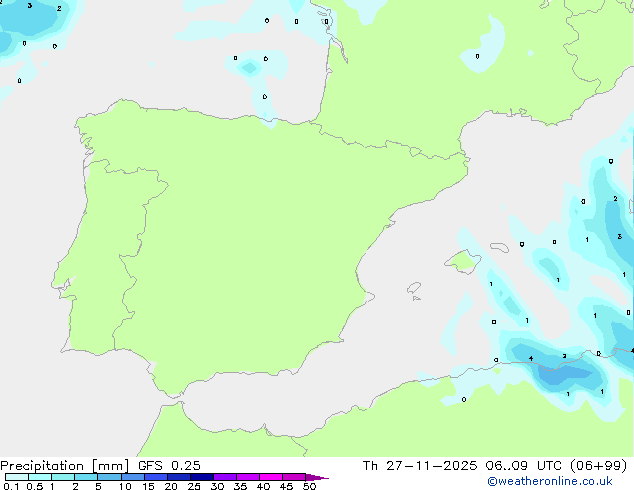The image size is (634, 490).
Task: Click the 5–10 mm legend swatch
Action: point(109,477)
